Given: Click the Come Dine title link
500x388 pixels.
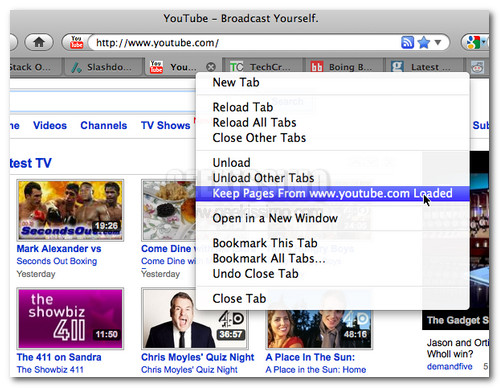Looking at the screenshot, I should 168,249.
